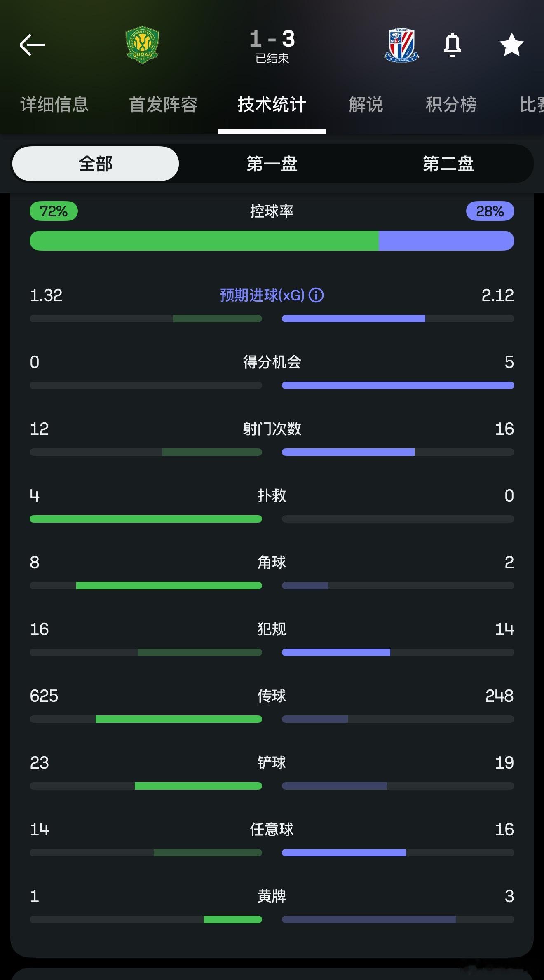Click the xG info circle icon

tap(316, 295)
